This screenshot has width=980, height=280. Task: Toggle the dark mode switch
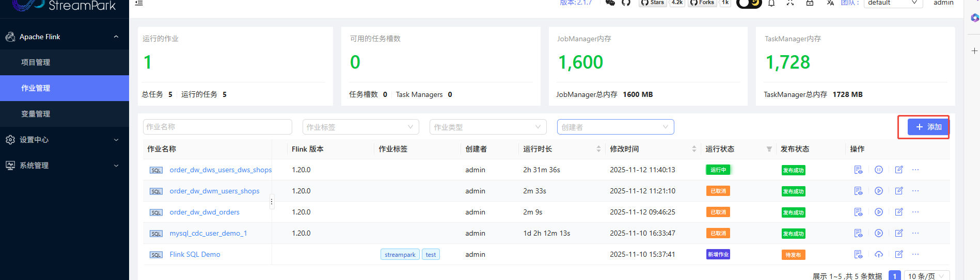point(749,3)
